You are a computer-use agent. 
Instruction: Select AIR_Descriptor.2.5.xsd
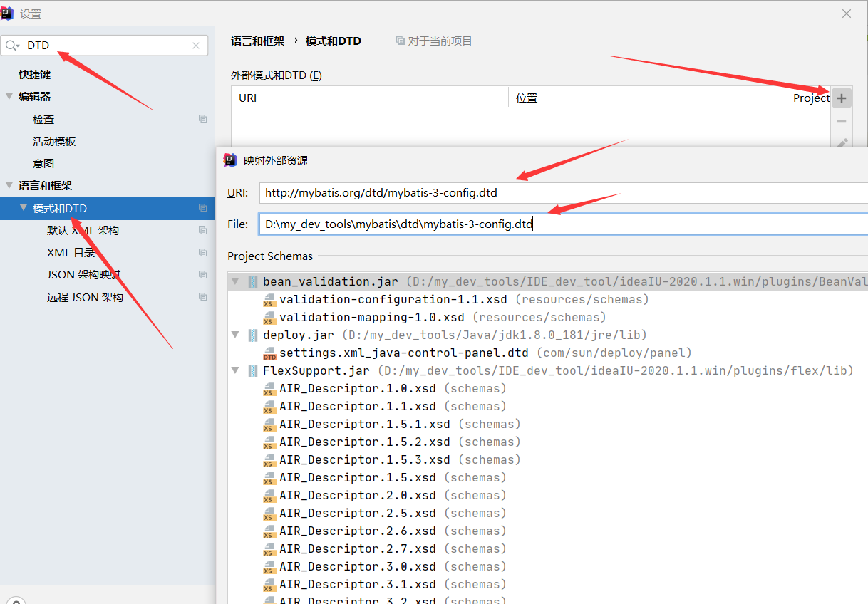coord(357,513)
